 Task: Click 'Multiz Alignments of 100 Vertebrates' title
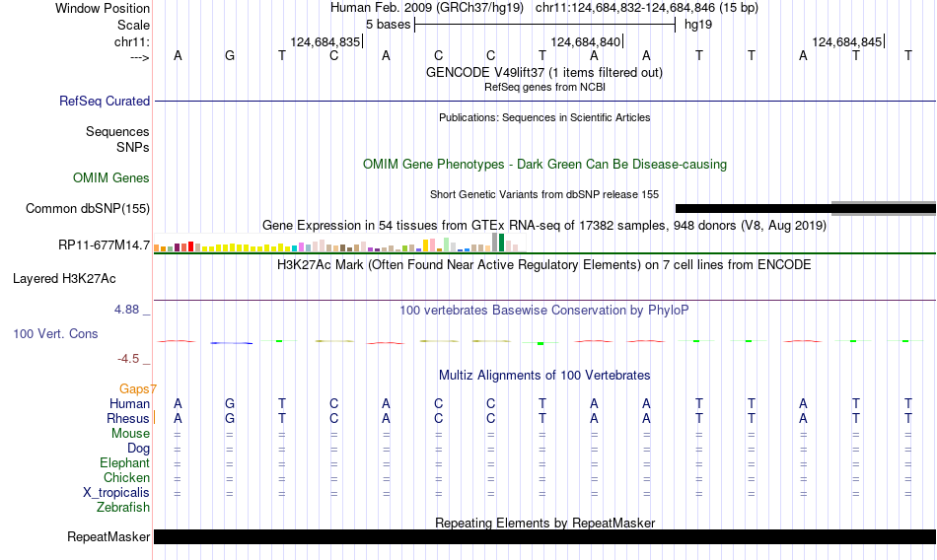tap(544, 376)
